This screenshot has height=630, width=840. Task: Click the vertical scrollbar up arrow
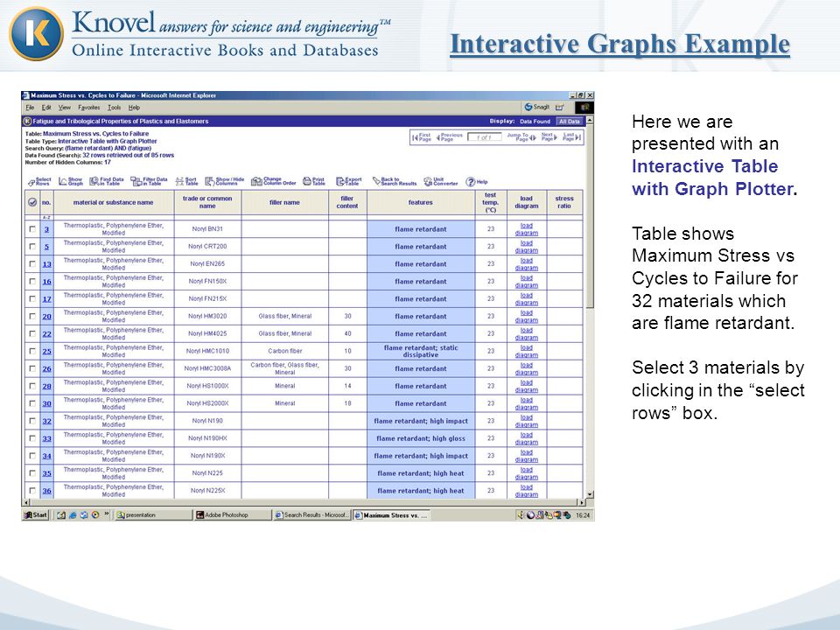(590, 121)
